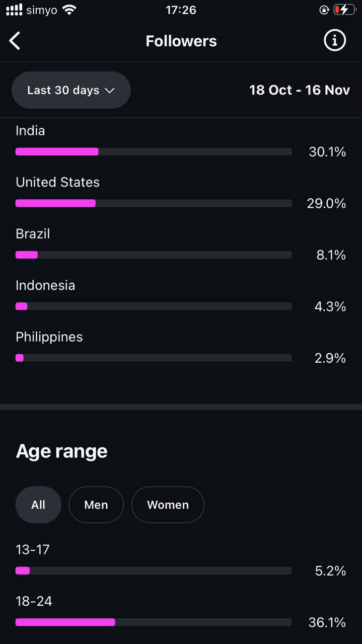362x644 pixels.
Task: Tap the 18 Oct - 16 Nov date range
Action: tap(300, 90)
